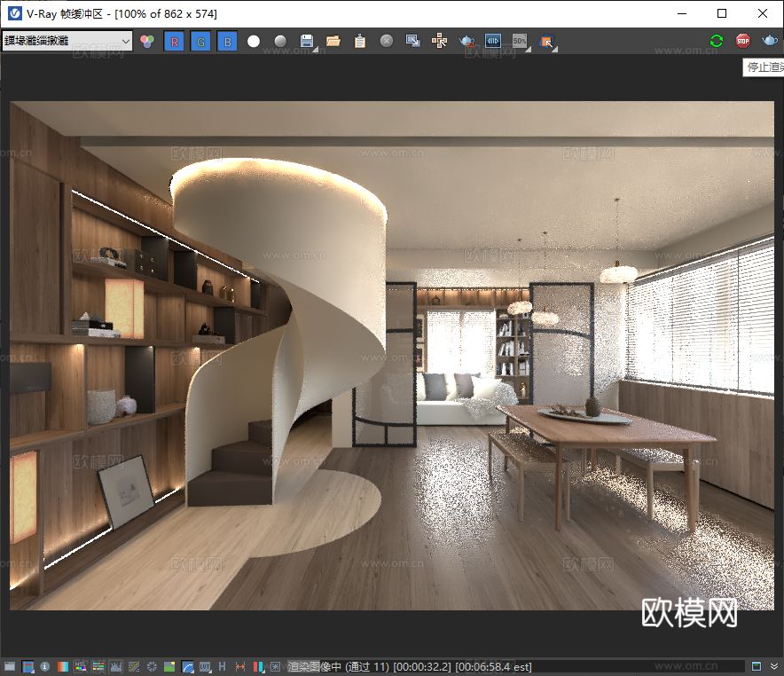Copy the rendered image to clipboard
The image size is (784, 676).
(x=360, y=41)
